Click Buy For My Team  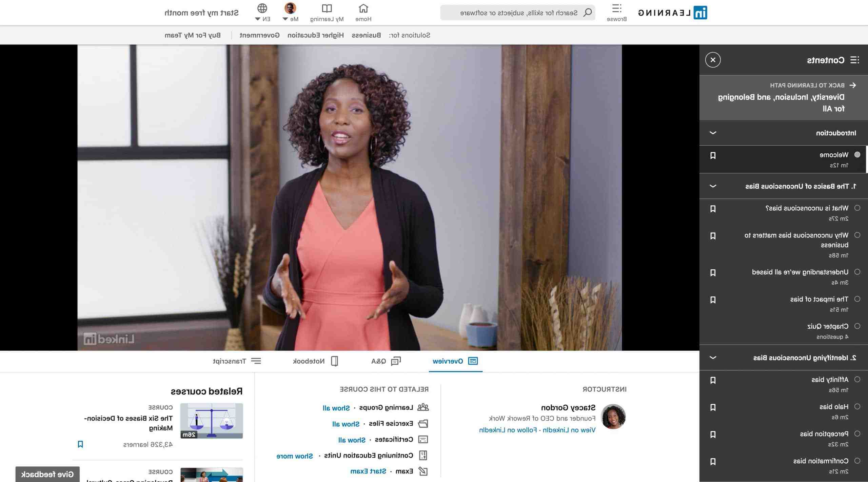click(193, 35)
